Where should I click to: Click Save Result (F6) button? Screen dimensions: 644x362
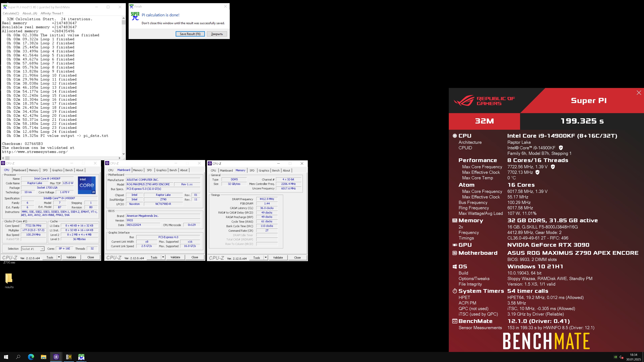point(190,34)
